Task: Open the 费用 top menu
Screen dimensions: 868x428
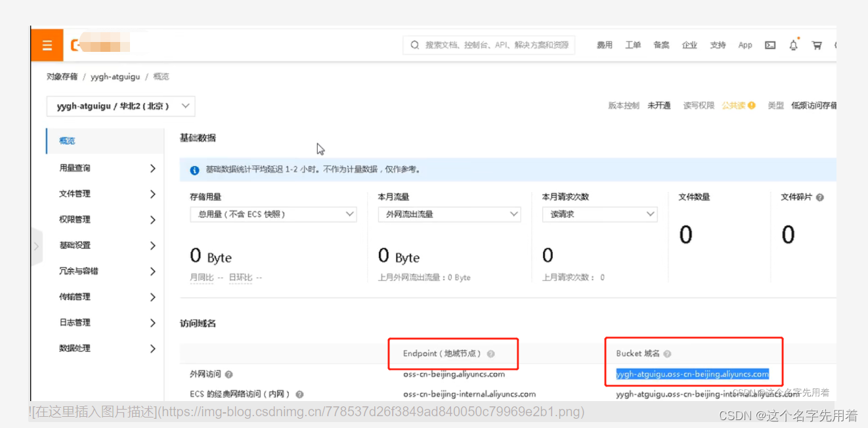Action: coord(604,45)
